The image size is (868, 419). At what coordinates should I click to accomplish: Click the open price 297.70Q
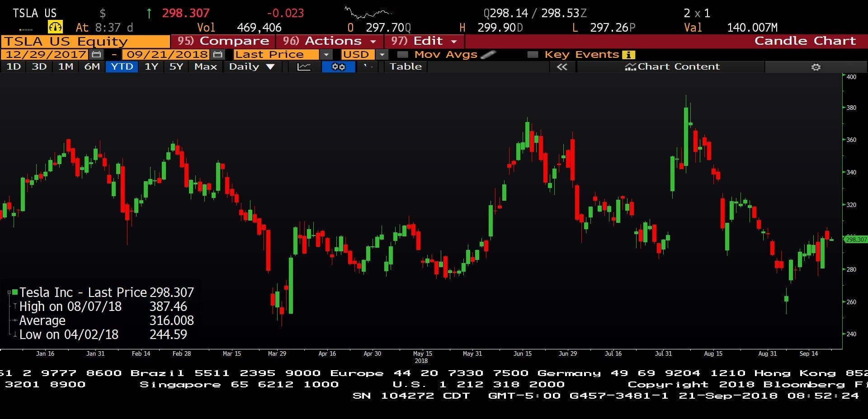[388, 28]
